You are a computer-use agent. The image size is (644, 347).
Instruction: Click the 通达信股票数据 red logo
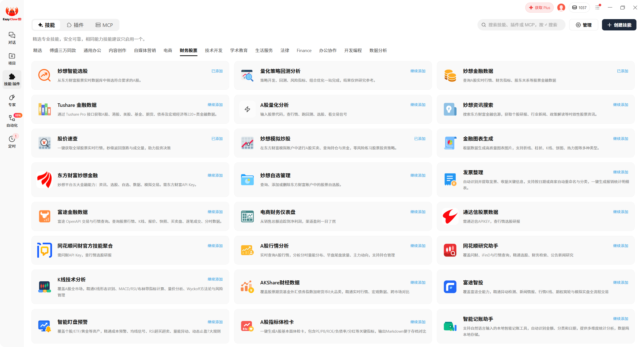coord(450,216)
